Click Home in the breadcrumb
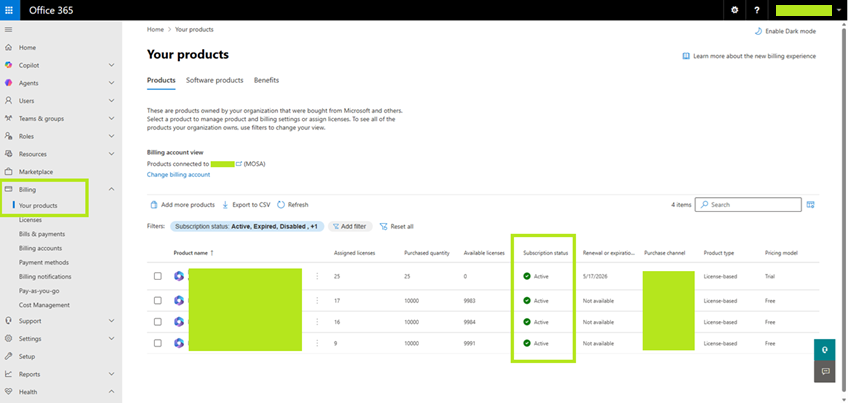The height and width of the screenshot is (403, 848). tap(155, 29)
